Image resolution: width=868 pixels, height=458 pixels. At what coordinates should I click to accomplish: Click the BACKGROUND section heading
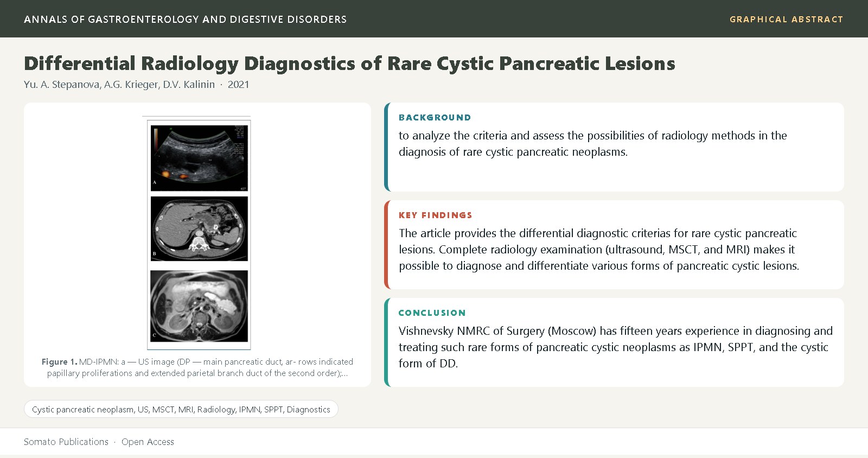pos(435,118)
